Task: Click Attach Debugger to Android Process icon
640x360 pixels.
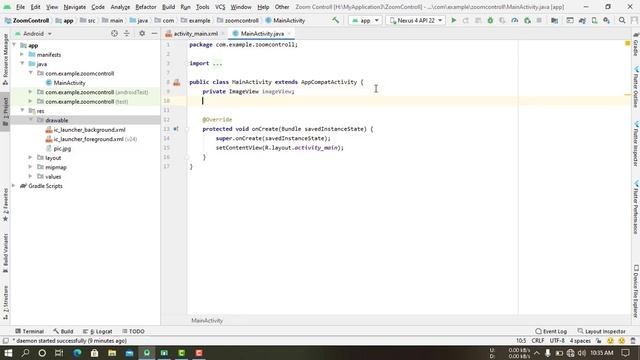Action: click(x=527, y=20)
